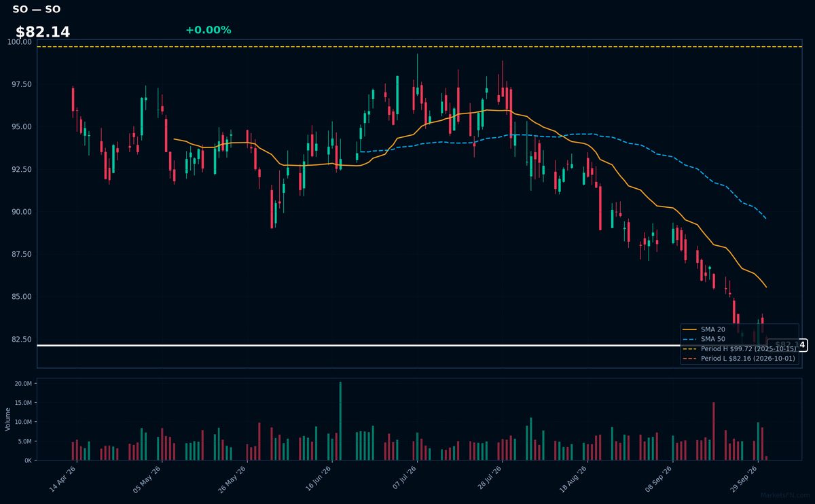The height and width of the screenshot is (504, 815).
Task: Click the 85.00 price axis label
Action: tap(23, 297)
